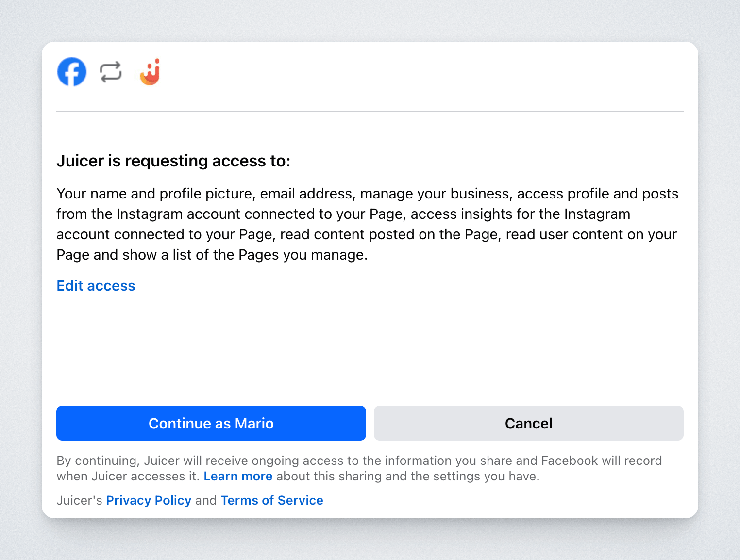Open the Edit access link
The height and width of the screenshot is (560, 740).
[x=96, y=286]
